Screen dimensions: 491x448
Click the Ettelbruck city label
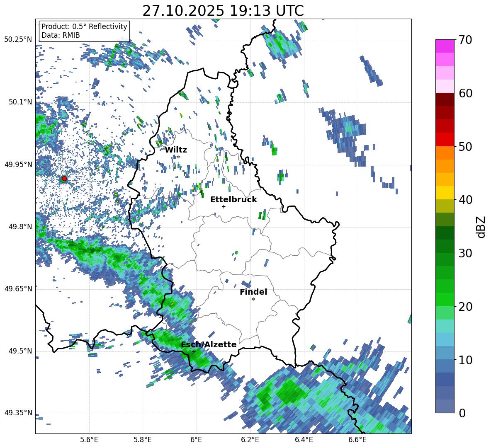click(x=233, y=200)
